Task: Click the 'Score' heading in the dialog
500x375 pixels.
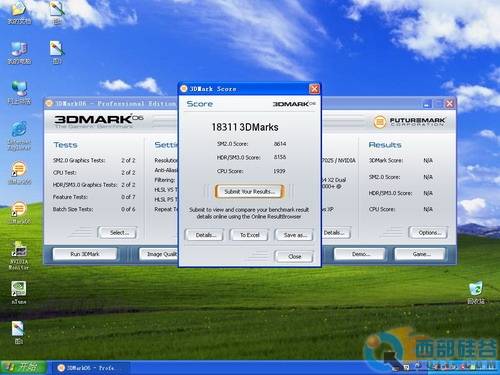Action: (x=200, y=104)
